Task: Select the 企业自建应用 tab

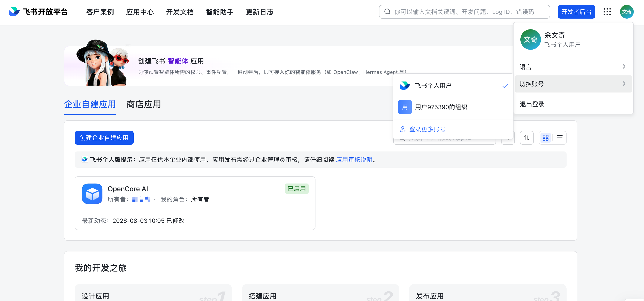Action: tap(90, 104)
